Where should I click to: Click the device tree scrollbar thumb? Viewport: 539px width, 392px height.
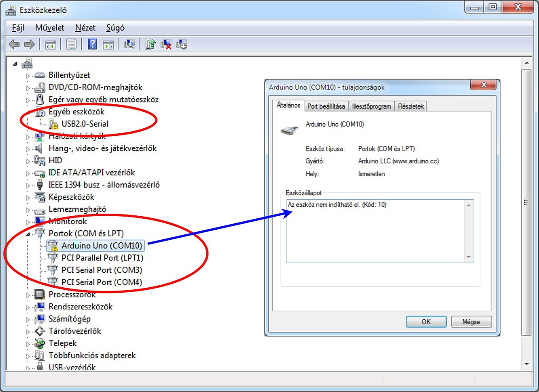(x=526, y=202)
